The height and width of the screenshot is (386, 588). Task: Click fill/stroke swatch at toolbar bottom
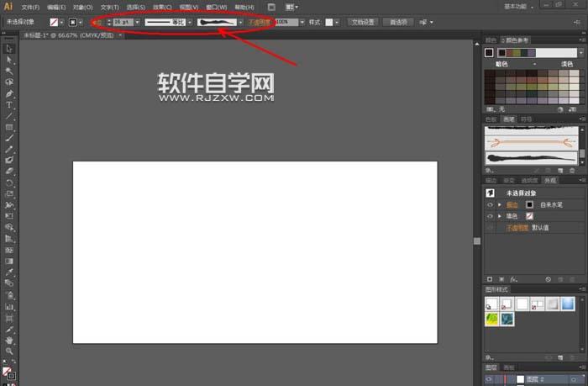coord(9,373)
